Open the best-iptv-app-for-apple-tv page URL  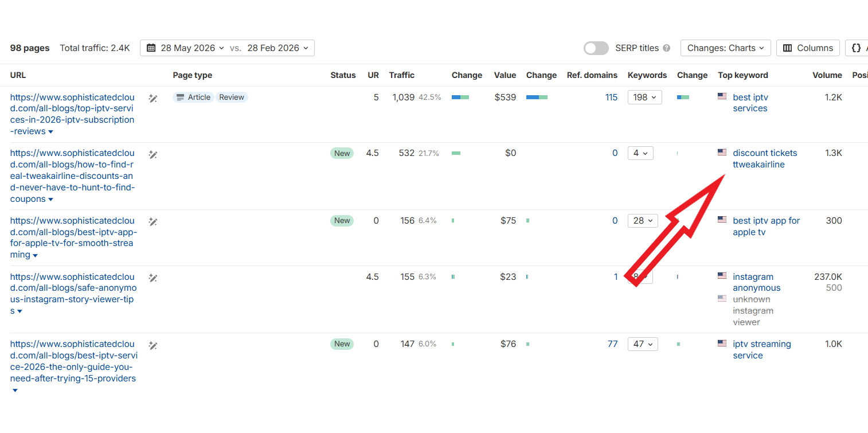(x=73, y=237)
